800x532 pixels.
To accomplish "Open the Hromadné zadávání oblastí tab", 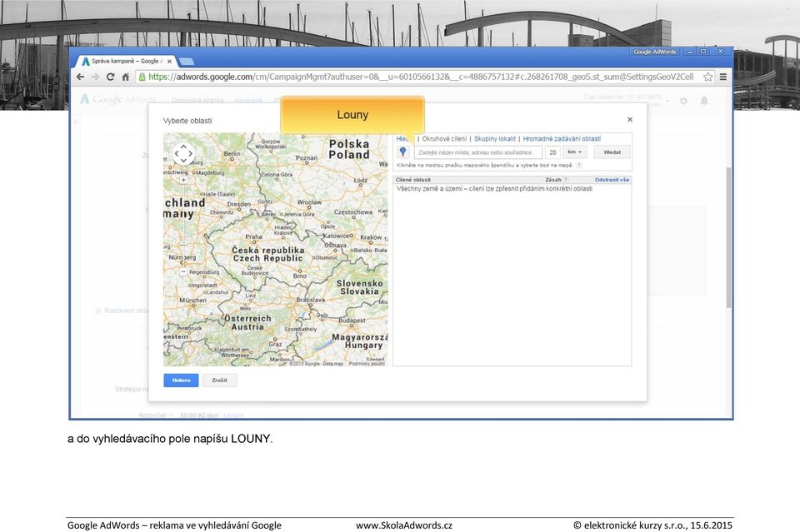I will [x=562, y=138].
